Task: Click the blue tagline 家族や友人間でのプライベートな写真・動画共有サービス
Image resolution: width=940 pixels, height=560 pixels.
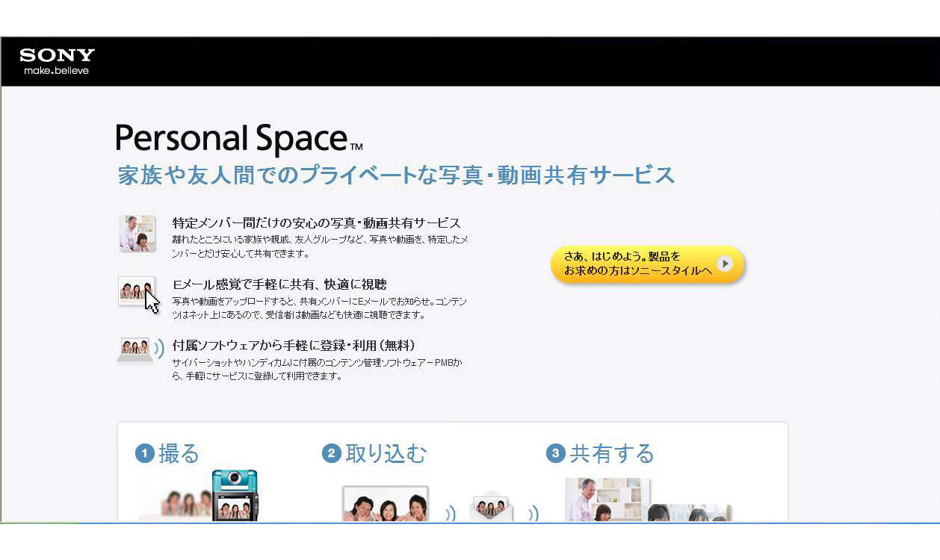Action: pyautogui.click(x=397, y=175)
